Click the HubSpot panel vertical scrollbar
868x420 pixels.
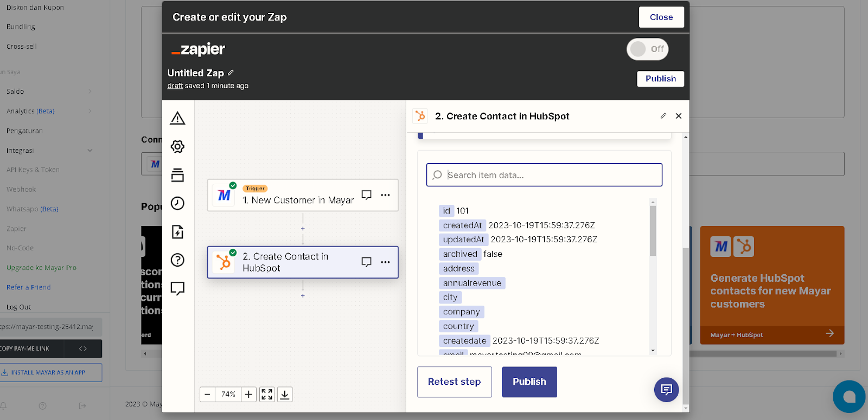[686, 325]
